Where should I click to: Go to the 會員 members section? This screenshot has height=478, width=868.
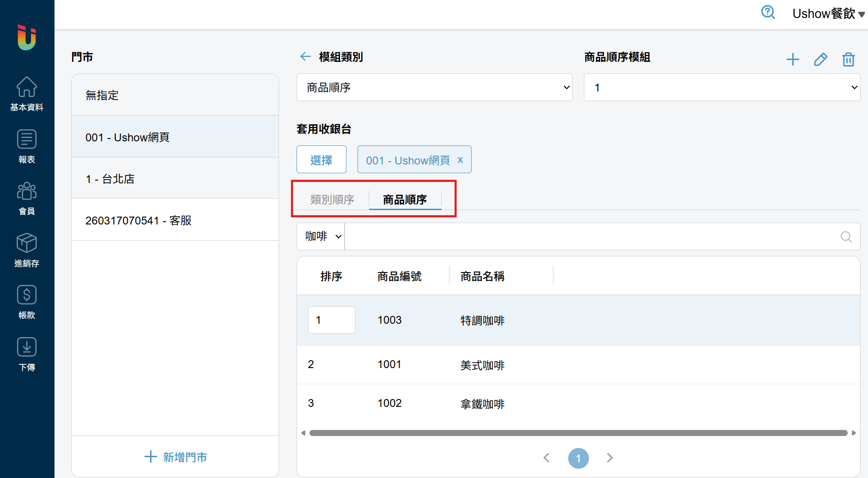[27, 199]
